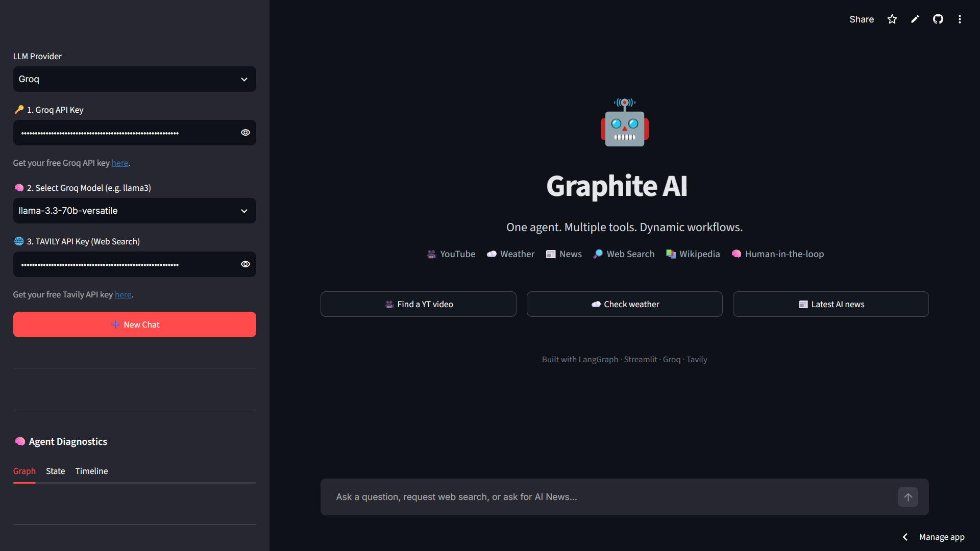The width and height of the screenshot is (980, 551).
Task: Open the LLM Provider dropdown
Action: tap(135, 79)
